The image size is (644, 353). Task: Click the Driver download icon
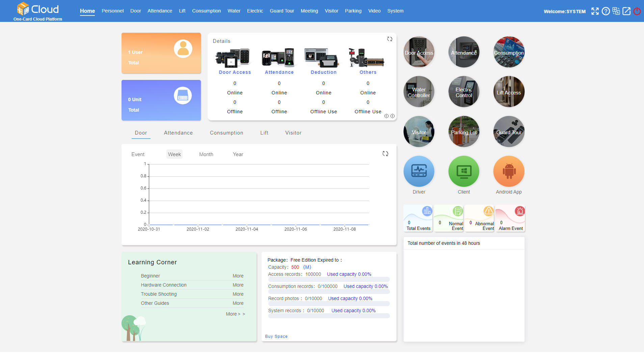coord(419,172)
